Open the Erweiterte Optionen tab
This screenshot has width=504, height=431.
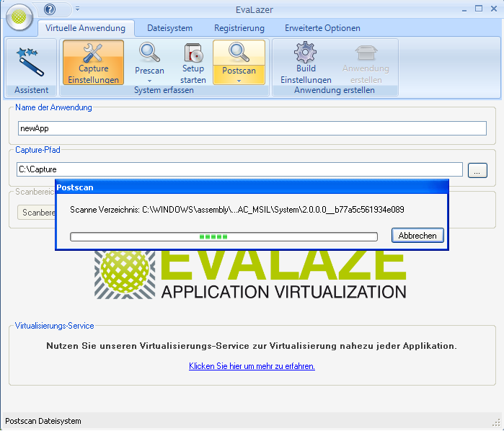[x=322, y=28]
